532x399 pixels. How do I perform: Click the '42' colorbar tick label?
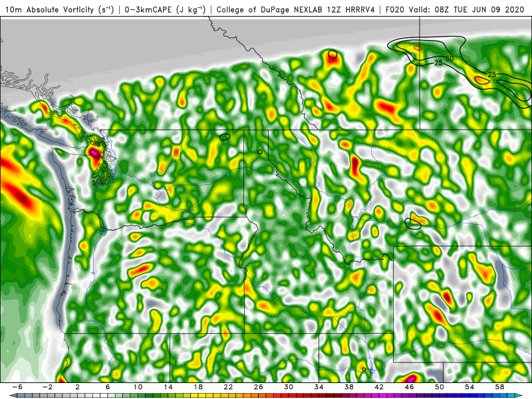pyautogui.click(x=379, y=387)
